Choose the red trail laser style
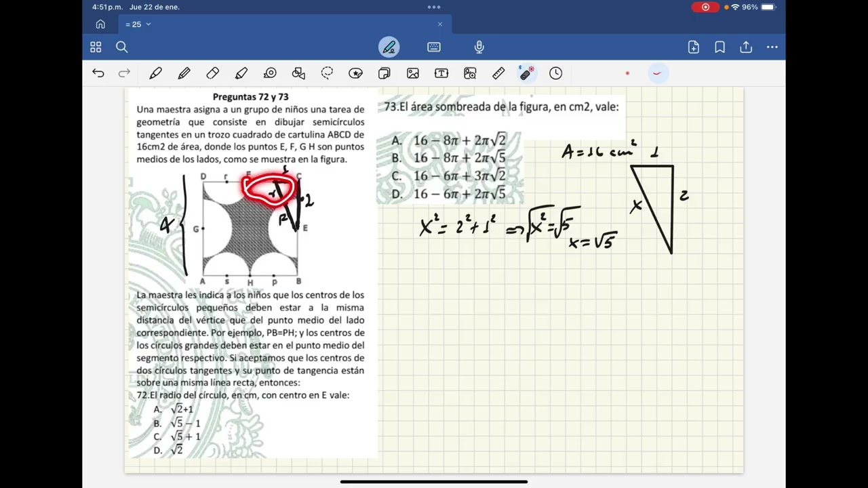Screen dimensions: 868x488 click(x=656, y=73)
